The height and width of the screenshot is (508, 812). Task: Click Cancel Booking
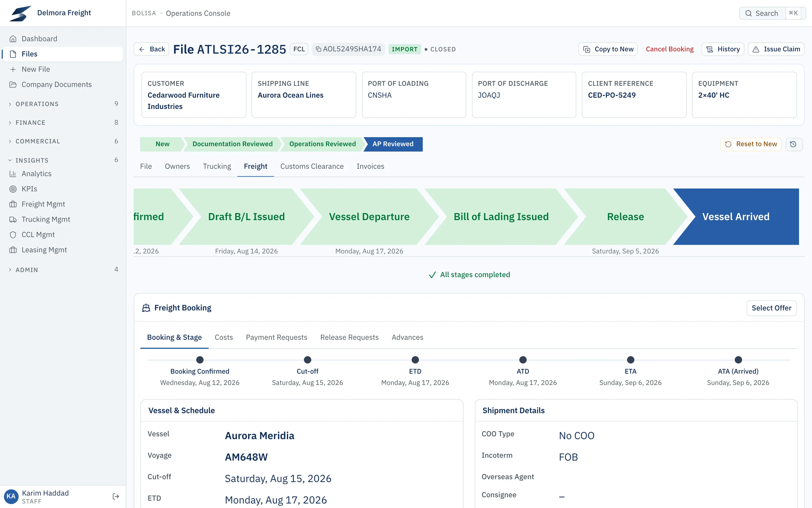pyautogui.click(x=669, y=49)
